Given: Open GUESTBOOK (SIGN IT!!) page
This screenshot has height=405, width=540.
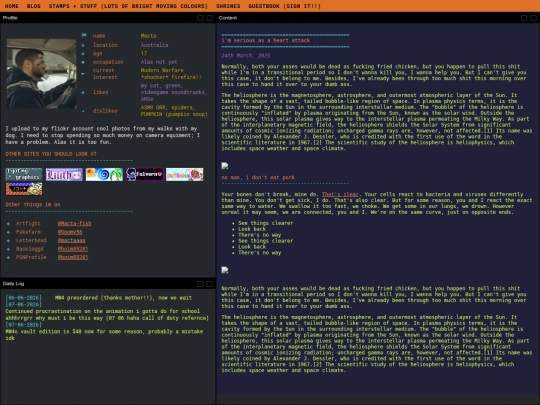Looking at the screenshot, I should [284, 6].
